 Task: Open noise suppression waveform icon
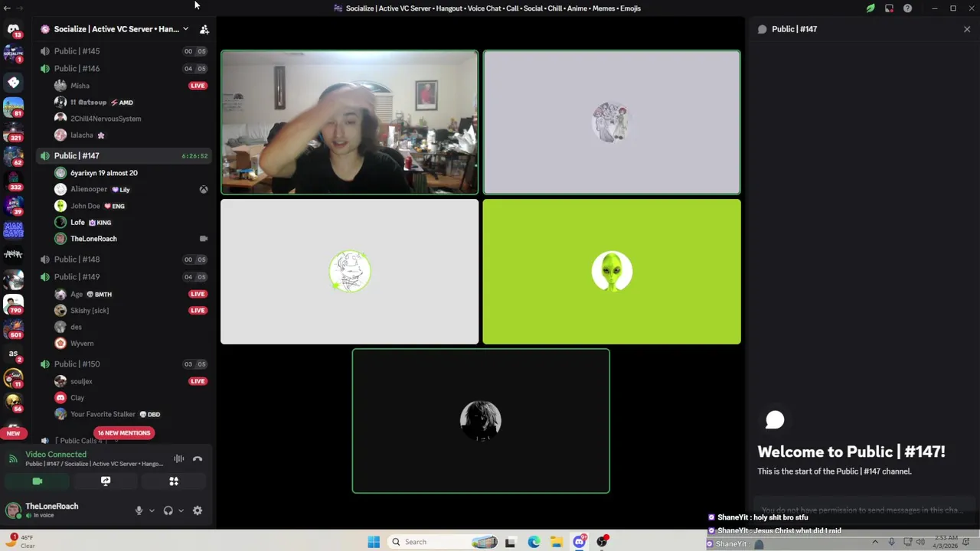pos(178,459)
